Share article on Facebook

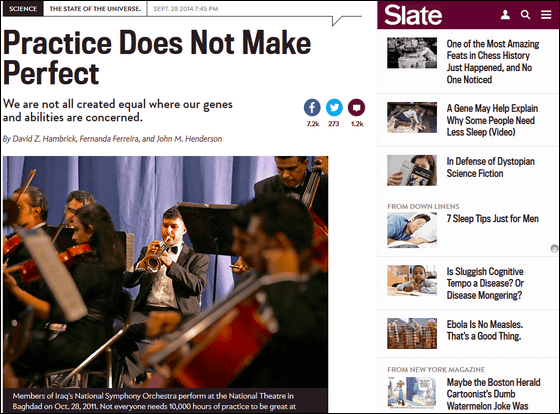(312, 108)
